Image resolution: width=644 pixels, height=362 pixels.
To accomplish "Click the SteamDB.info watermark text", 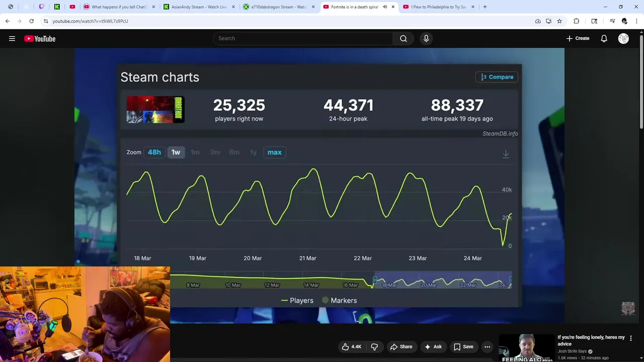I will click(500, 134).
